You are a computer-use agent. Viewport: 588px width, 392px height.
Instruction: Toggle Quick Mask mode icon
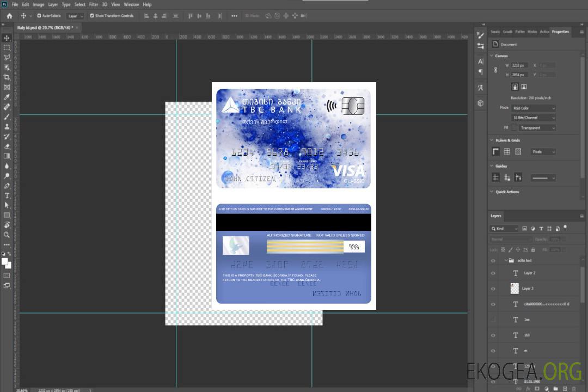pyautogui.click(x=7, y=275)
